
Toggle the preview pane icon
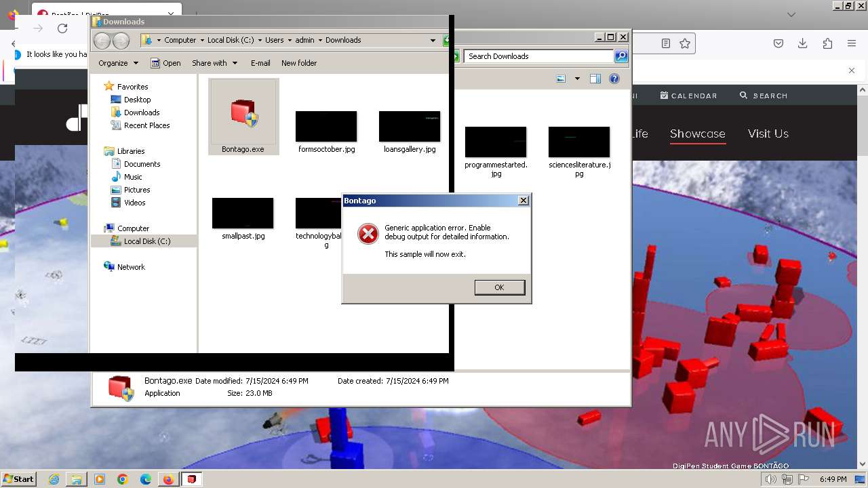point(595,79)
